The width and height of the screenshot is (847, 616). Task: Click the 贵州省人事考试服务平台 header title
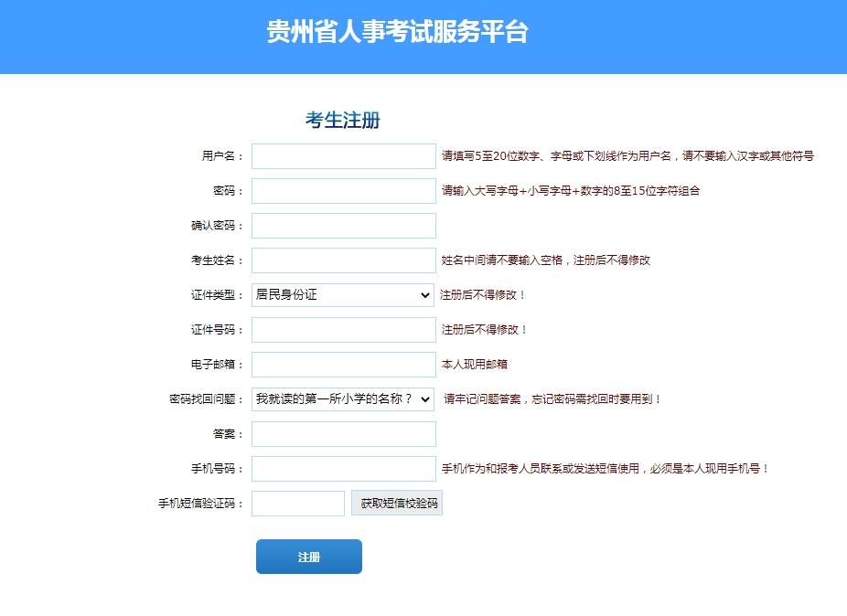point(398,31)
